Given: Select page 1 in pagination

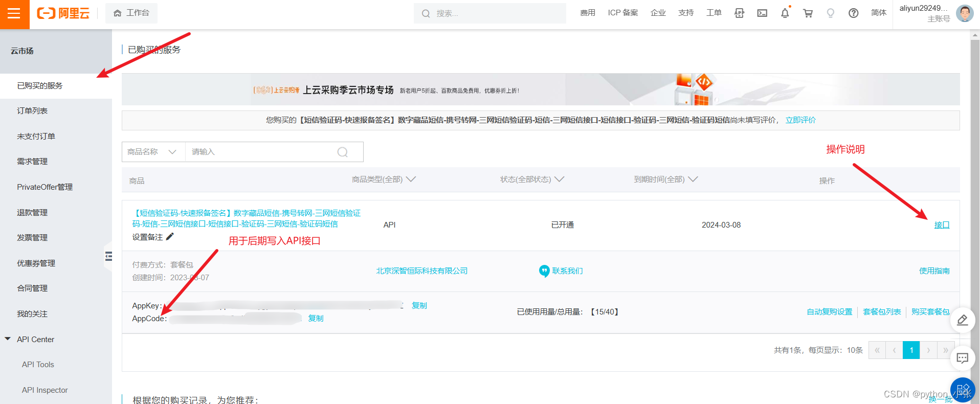Looking at the screenshot, I should tap(911, 350).
